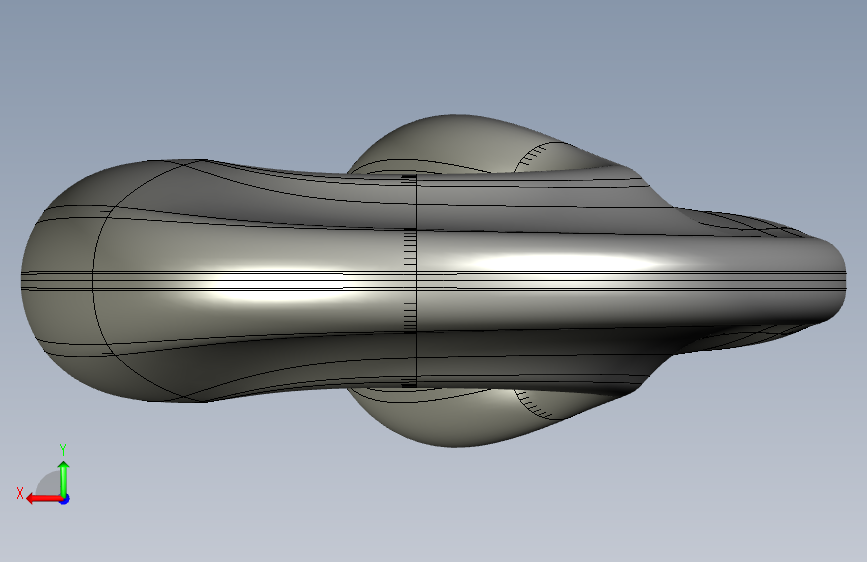
Task: Select the elongated 3D model body in the viewport
Action: coord(434,280)
